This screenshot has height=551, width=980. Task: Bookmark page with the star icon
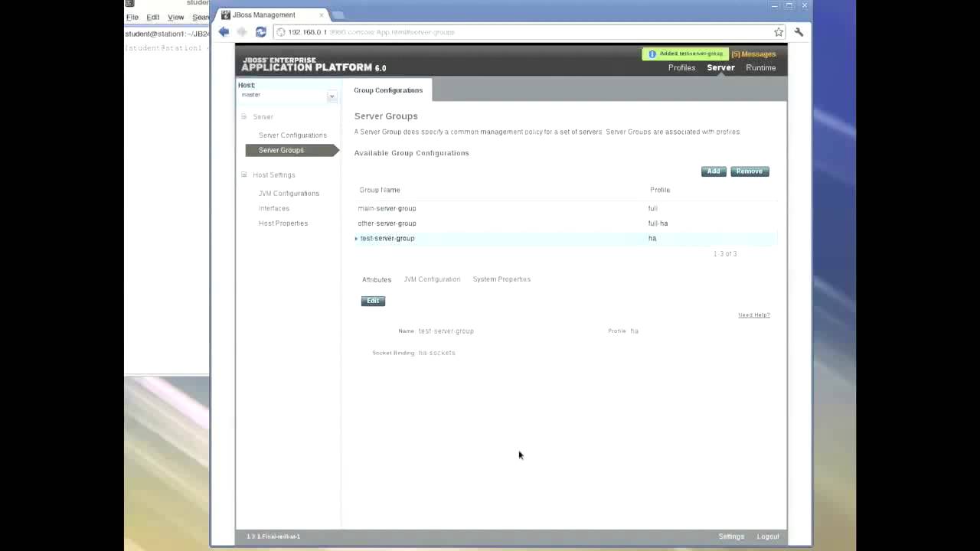coord(779,32)
